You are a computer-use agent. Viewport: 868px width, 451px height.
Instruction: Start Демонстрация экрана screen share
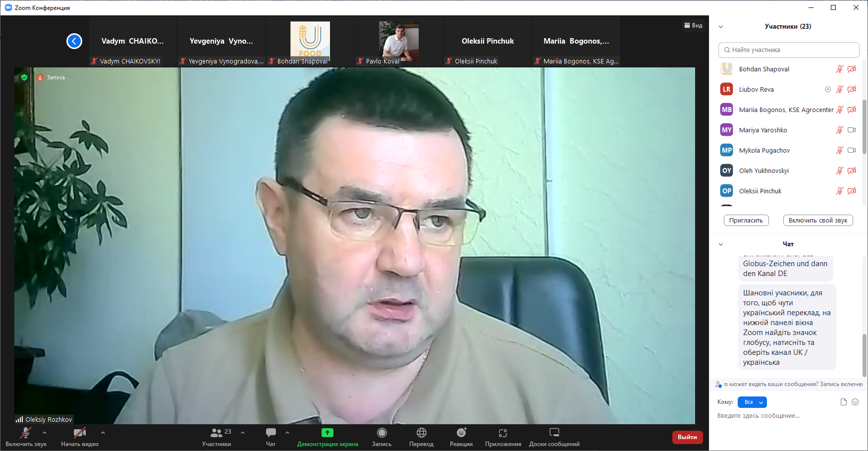[327, 437]
